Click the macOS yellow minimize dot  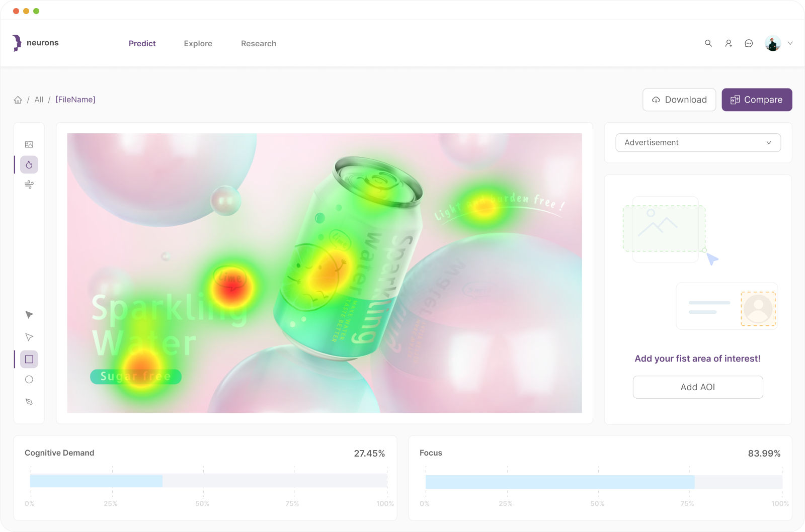point(26,11)
